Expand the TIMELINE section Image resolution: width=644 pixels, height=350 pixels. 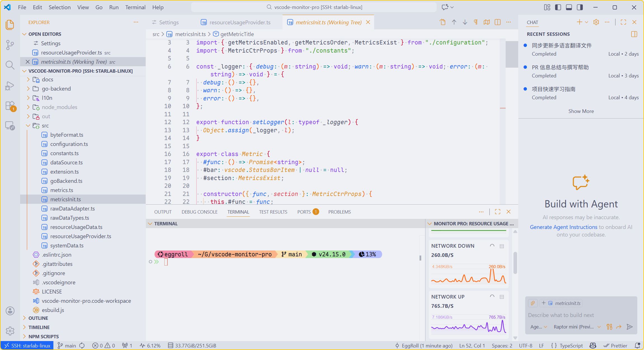(24, 327)
